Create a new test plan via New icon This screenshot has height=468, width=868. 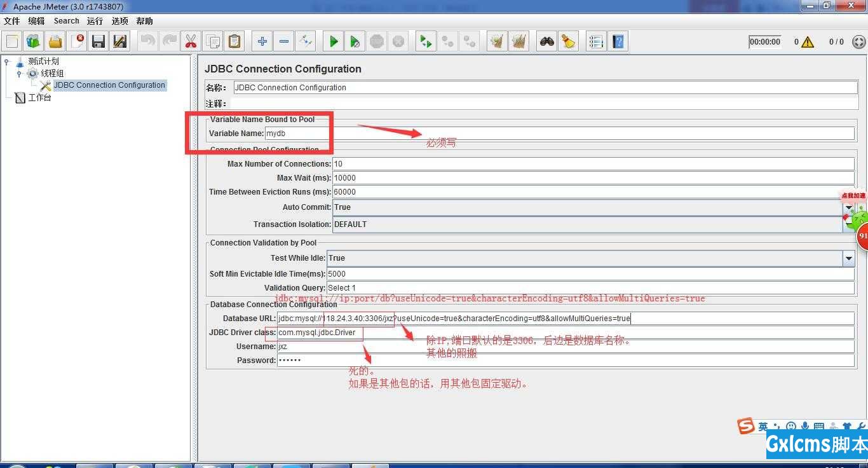(12, 41)
